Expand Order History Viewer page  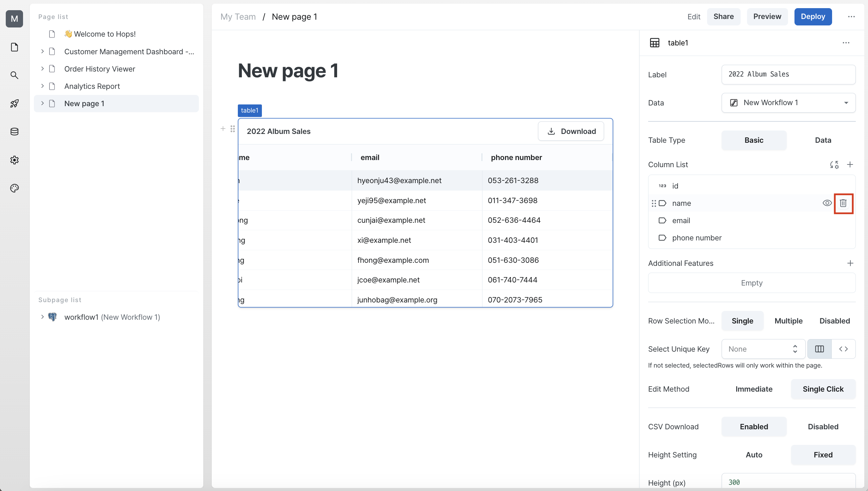coord(42,68)
